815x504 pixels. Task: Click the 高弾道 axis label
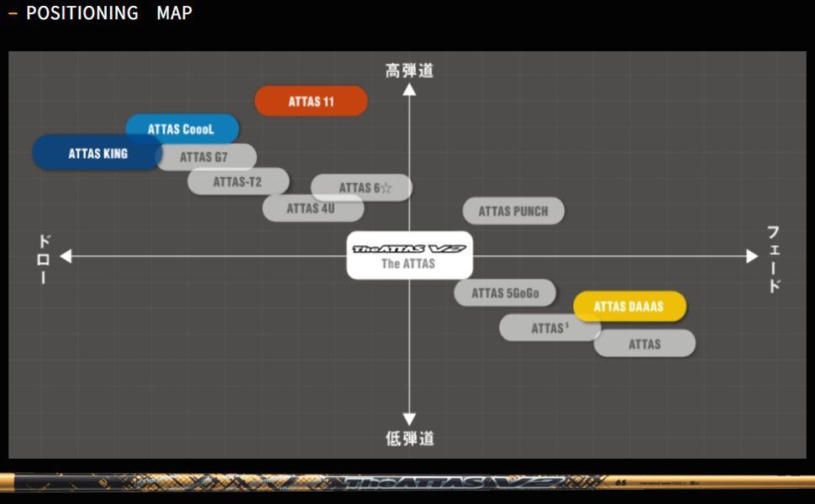point(409,71)
